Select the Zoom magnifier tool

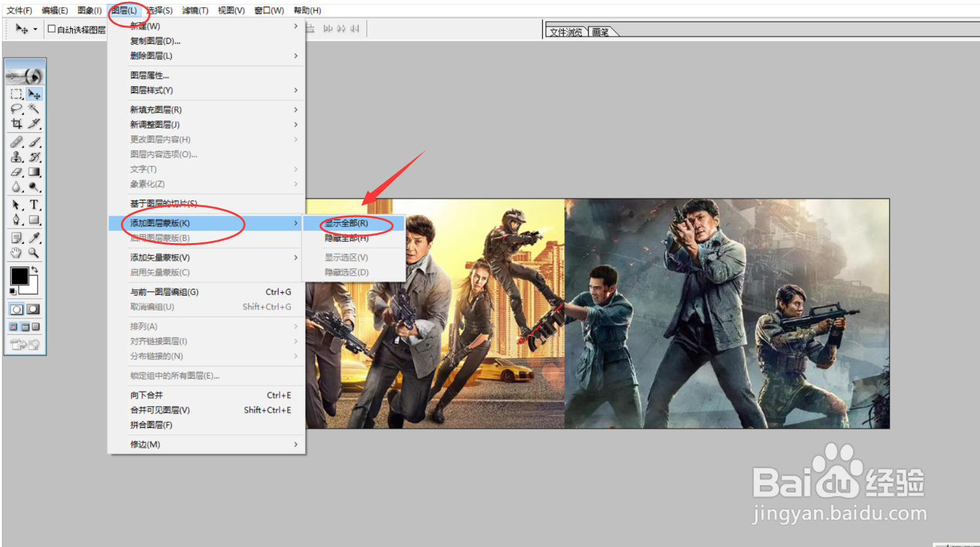(34, 253)
